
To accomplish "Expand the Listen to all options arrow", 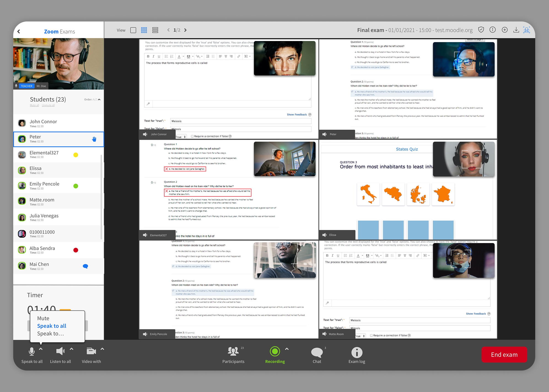I will (x=72, y=349).
